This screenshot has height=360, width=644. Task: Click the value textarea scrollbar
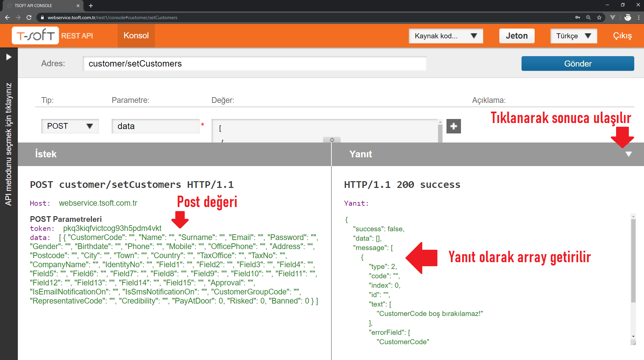click(440, 133)
